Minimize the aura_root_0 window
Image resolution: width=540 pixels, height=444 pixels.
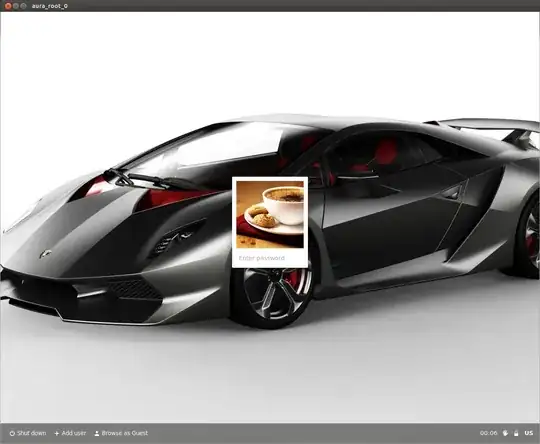coord(16,6)
